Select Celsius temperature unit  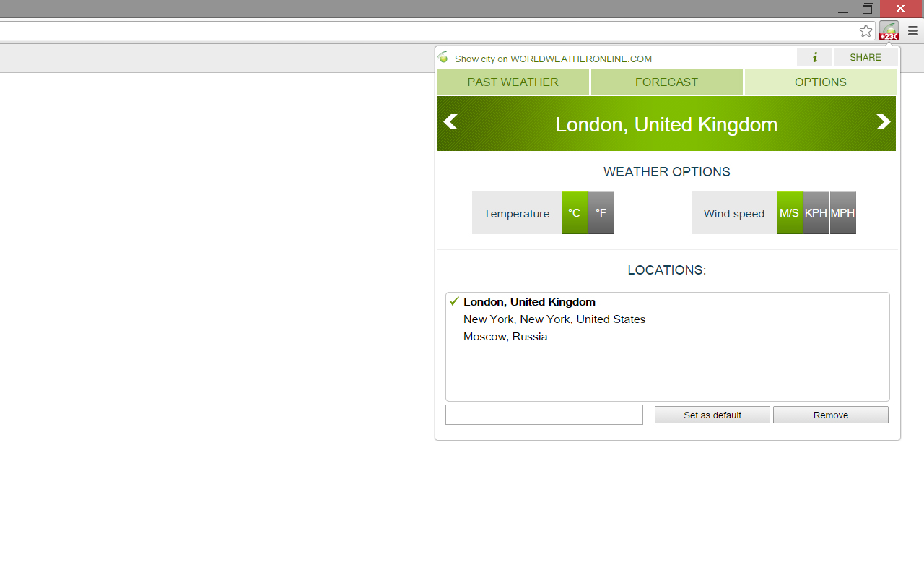pos(575,213)
